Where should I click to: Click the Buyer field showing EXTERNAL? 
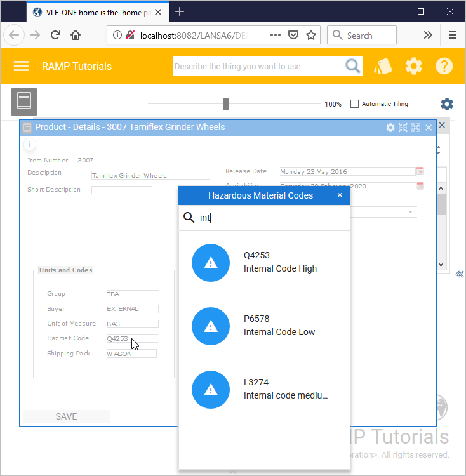point(132,308)
